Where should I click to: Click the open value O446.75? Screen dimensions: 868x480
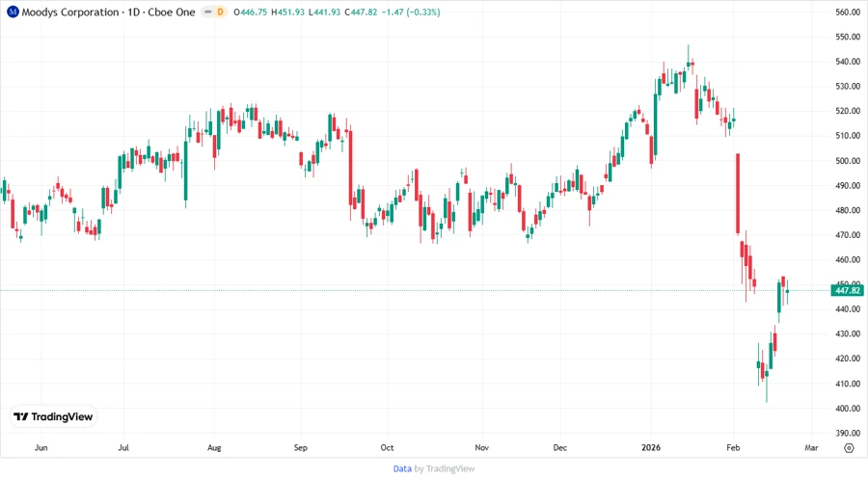[x=251, y=13]
